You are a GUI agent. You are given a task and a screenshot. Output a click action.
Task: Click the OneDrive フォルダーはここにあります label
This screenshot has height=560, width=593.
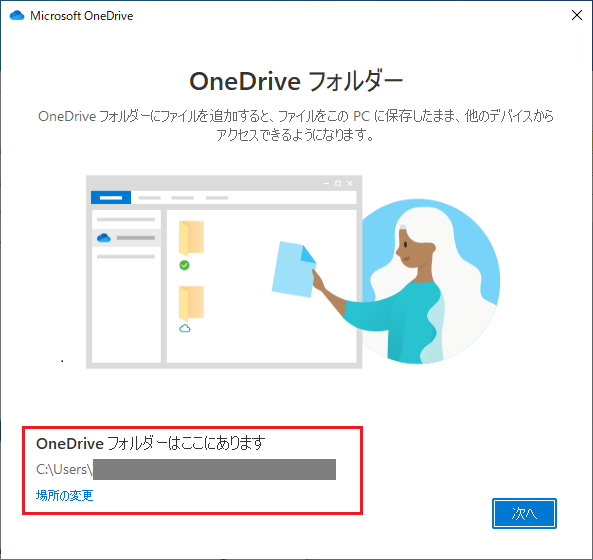(x=151, y=443)
